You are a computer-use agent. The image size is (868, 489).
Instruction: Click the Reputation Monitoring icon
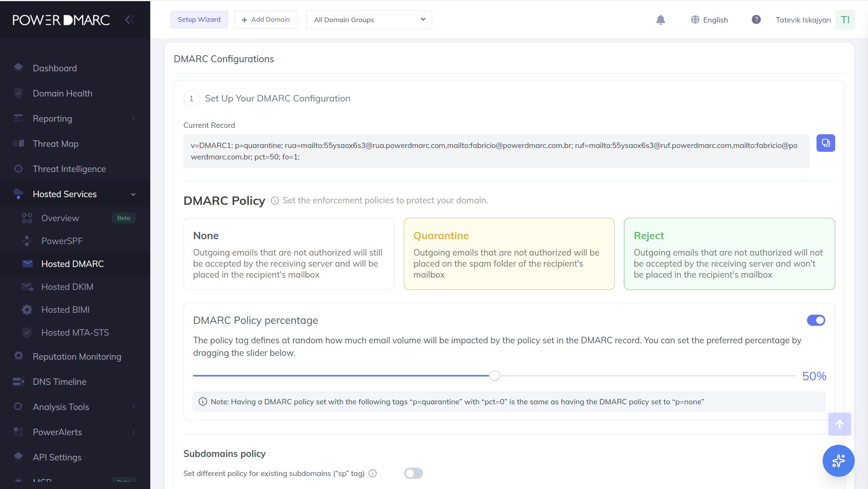pyautogui.click(x=18, y=356)
